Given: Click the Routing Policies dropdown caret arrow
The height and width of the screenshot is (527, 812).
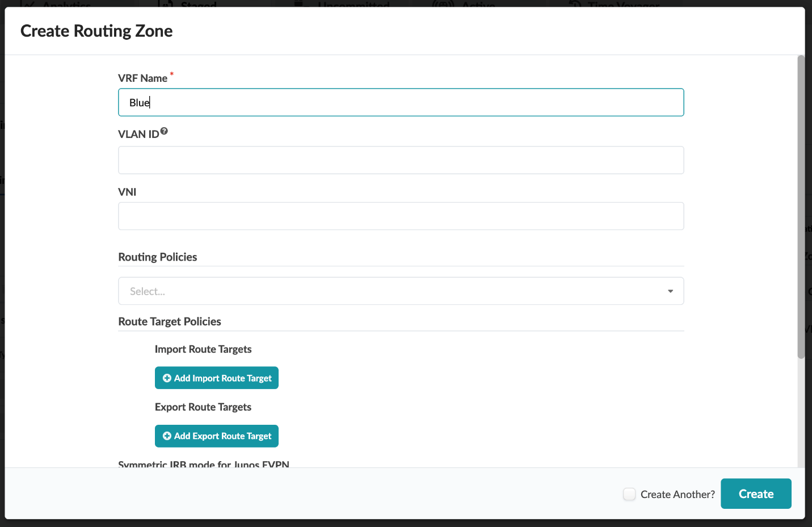Looking at the screenshot, I should 670,291.
